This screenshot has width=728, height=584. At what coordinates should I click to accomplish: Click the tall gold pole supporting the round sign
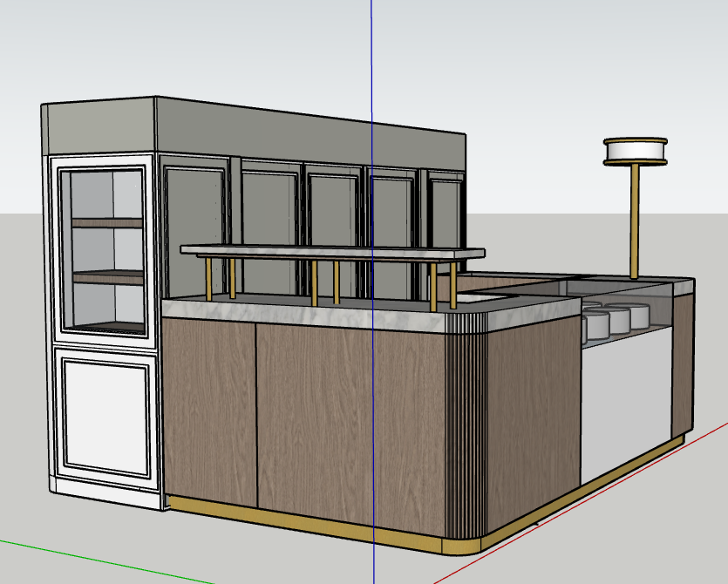tap(634, 221)
